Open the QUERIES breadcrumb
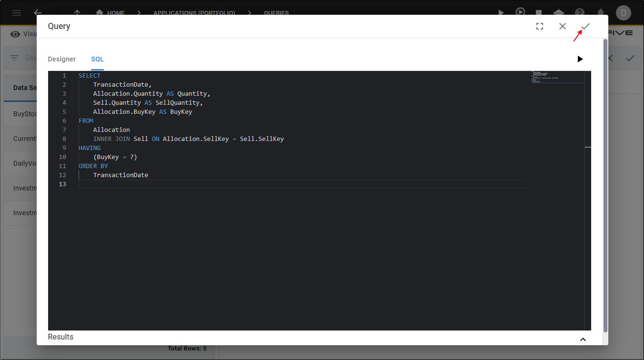This screenshot has width=644, height=360. (276, 13)
